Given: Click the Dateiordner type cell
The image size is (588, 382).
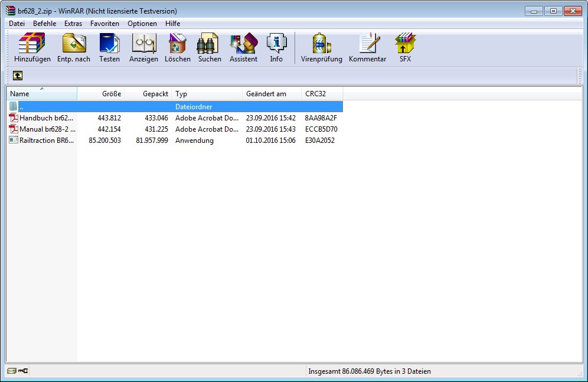Looking at the screenshot, I should click(x=194, y=106).
